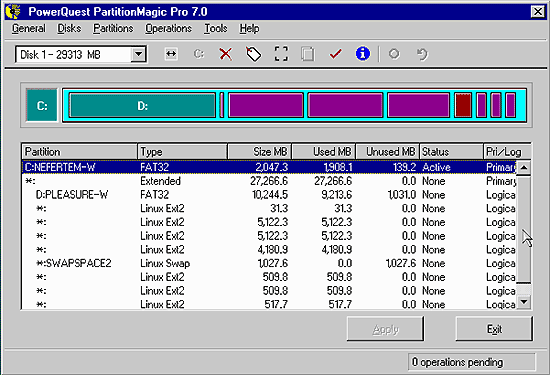Click the Size MB column header

[x=259, y=152]
